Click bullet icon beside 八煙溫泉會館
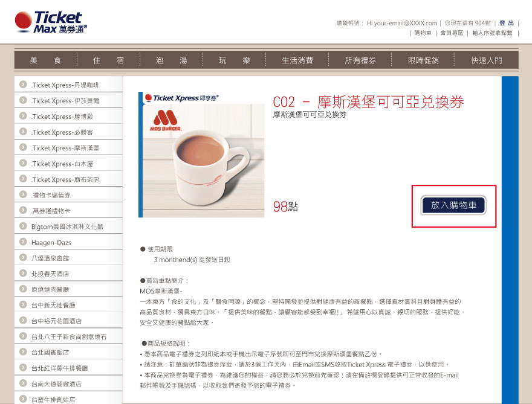This screenshot has height=404, width=532. click(x=23, y=257)
